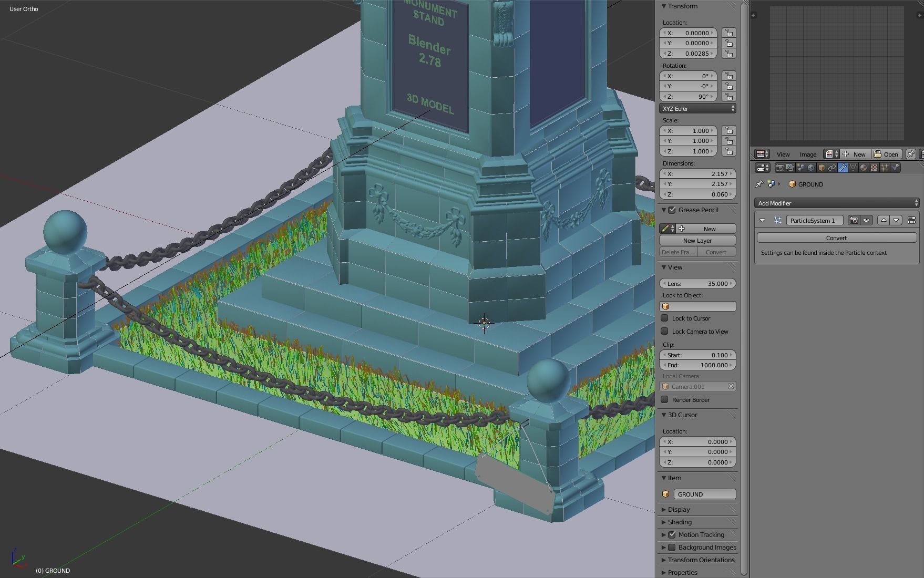Open the UV editor type selector
Image resolution: width=924 pixels, height=578 pixels.
[x=762, y=154]
